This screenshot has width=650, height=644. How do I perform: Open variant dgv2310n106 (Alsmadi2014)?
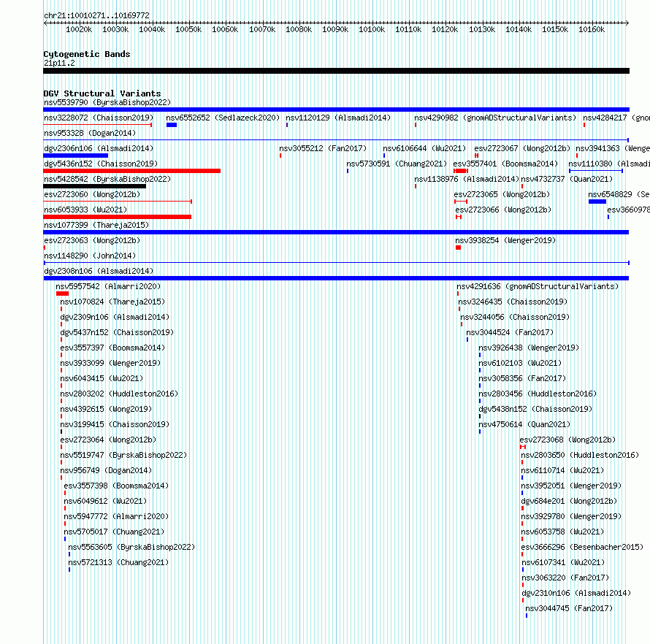pos(576,593)
